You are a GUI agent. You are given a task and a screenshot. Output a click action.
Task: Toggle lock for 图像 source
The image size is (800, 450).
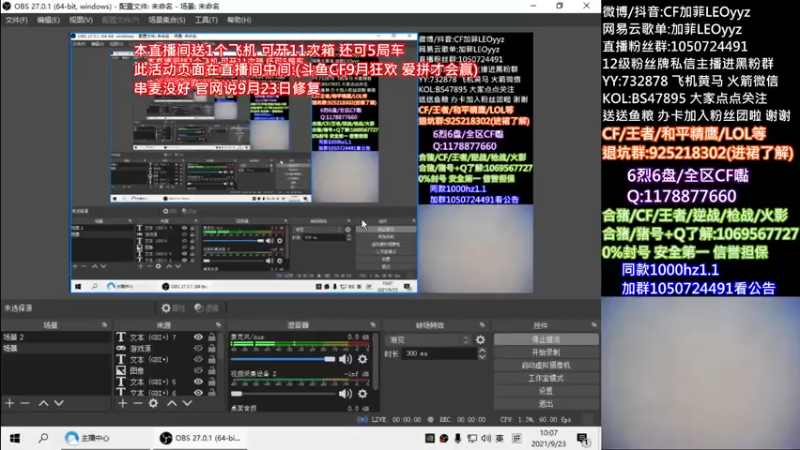212,370
